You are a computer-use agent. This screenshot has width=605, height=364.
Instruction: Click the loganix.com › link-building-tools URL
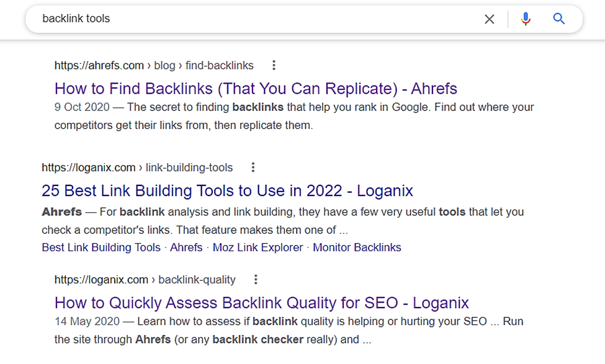coord(137,167)
